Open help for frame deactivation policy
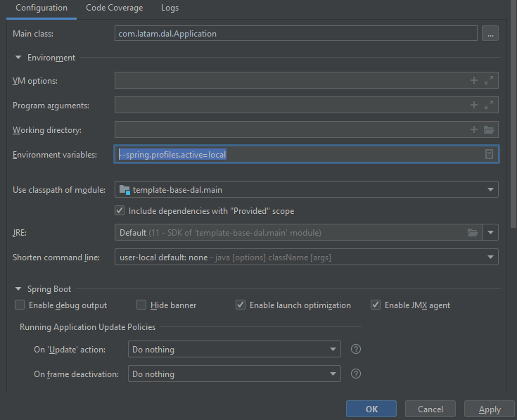Screen dimensions: 517x420 tap(356, 374)
